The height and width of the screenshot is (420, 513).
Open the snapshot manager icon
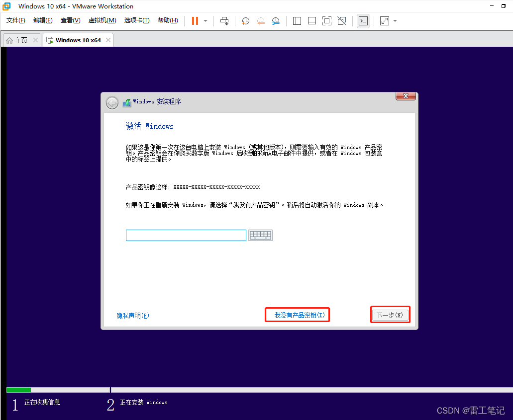pos(276,21)
